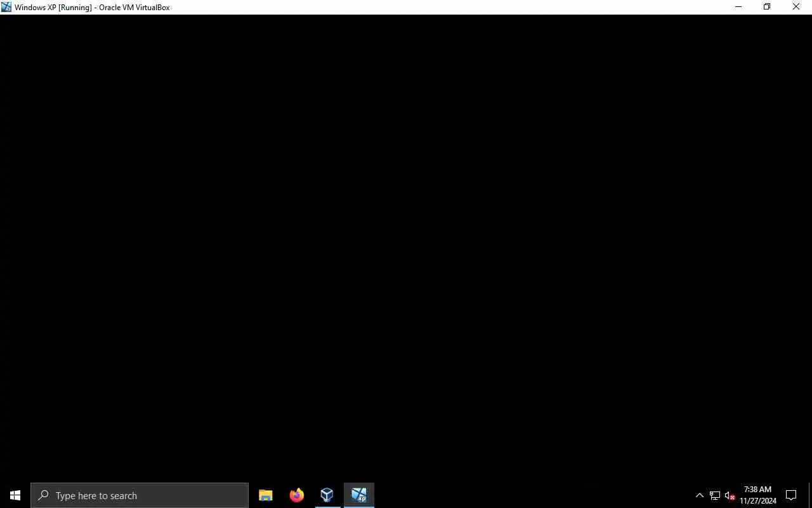The height and width of the screenshot is (508, 812).
Task: Click the muted volume tray icon
Action: (730, 495)
